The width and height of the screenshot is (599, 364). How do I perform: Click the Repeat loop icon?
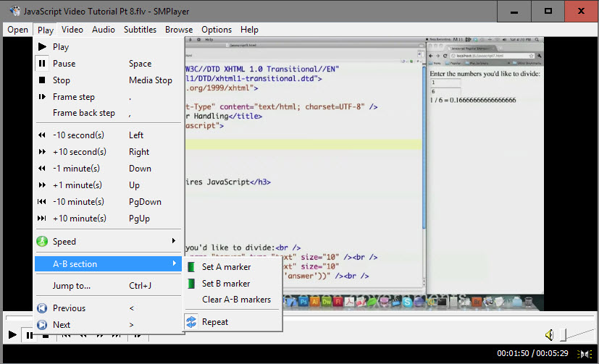pos(191,321)
